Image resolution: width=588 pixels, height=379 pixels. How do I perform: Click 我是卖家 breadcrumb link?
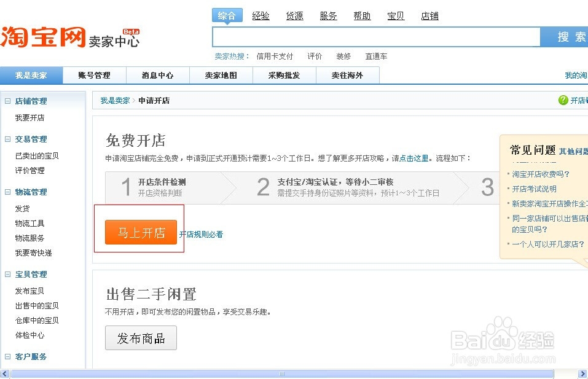115,101
